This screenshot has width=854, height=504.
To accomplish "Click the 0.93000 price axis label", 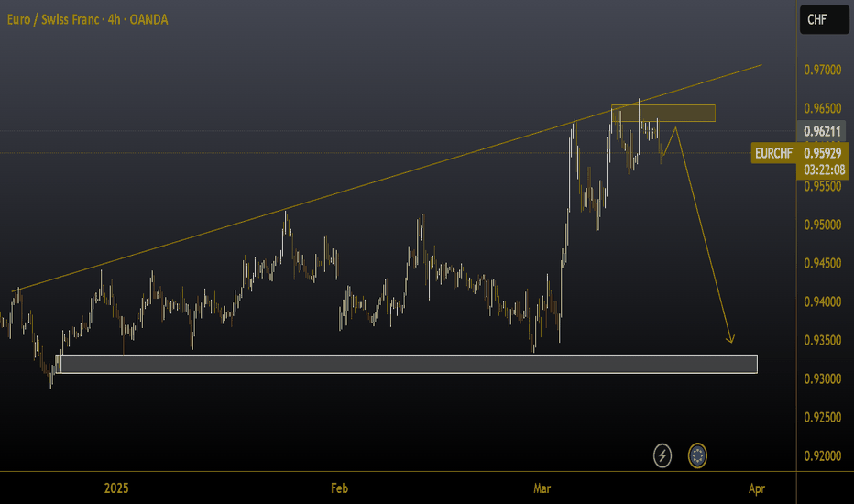I will point(823,378).
